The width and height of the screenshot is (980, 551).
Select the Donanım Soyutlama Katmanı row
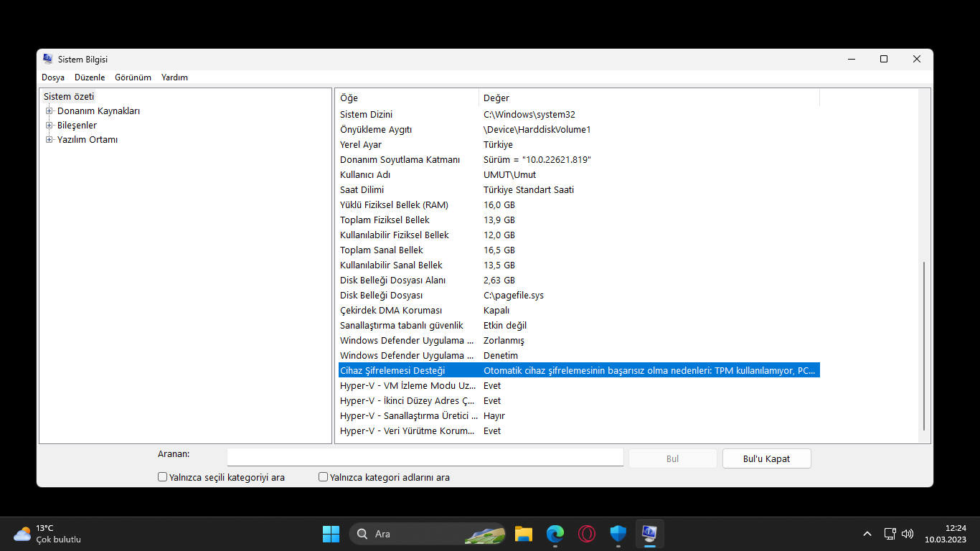pyautogui.click(x=578, y=160)
